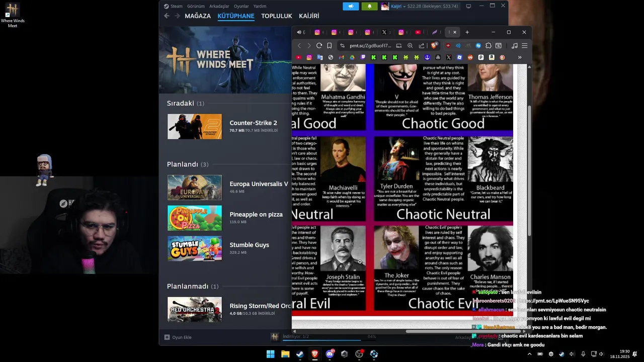Image resolution: width=644 pixels, height=362 pixels.
Task: Open Steam notifications bell
Action: coord(369,6)
